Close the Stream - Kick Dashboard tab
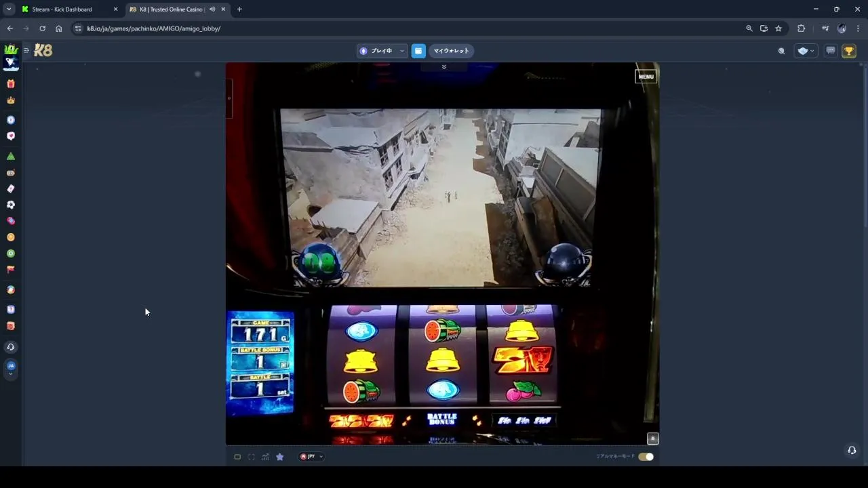 tap(115, 9)
